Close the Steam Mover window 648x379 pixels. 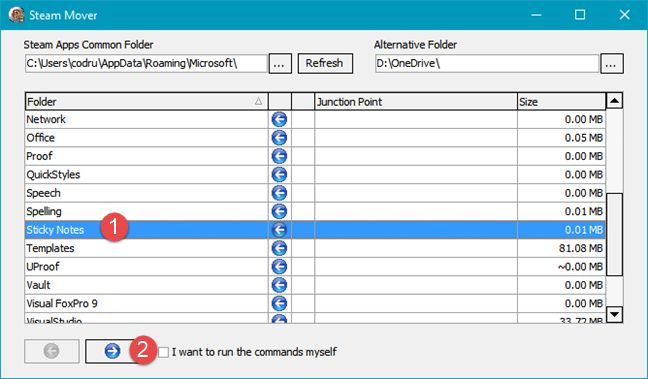624,15
